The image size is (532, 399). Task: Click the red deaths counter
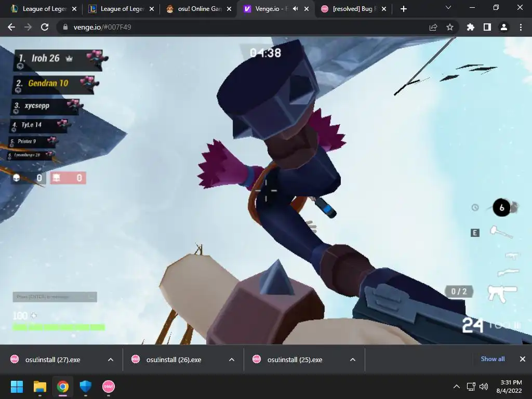(x=68, y=178)
